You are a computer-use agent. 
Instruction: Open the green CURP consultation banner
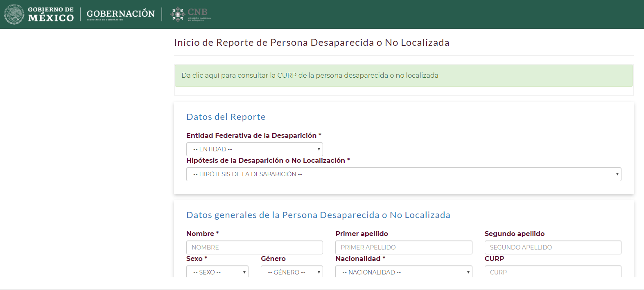pos(404,76)
